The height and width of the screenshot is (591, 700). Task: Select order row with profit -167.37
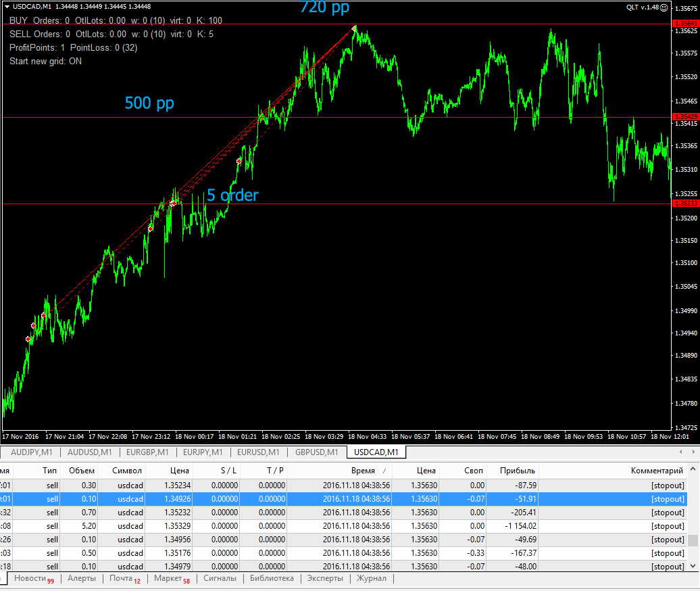point(343,553)
